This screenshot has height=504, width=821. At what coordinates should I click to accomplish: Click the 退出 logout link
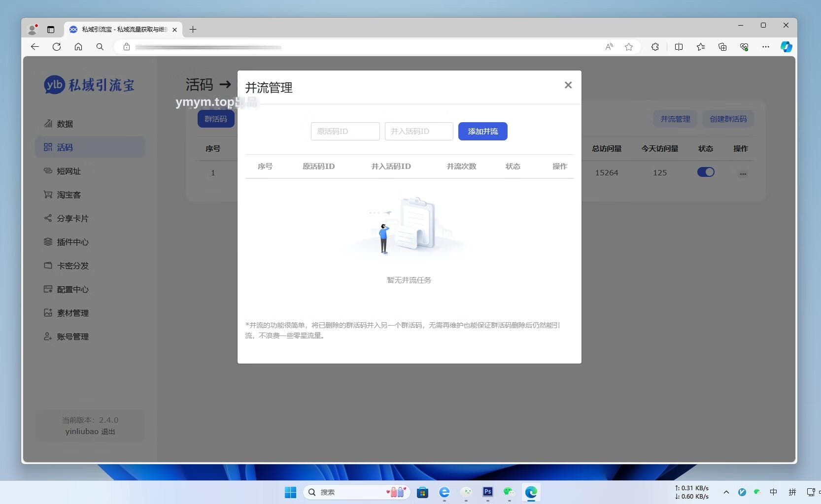[108, 432]
